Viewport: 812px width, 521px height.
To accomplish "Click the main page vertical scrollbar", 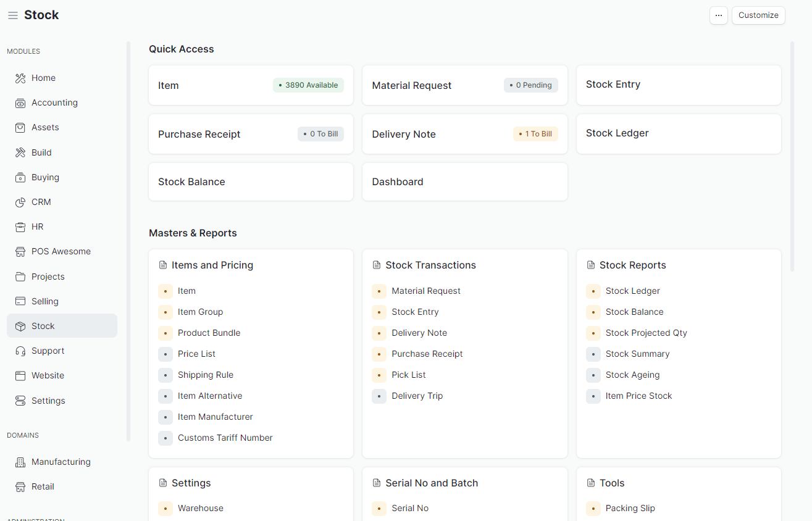I will [792, 154].
